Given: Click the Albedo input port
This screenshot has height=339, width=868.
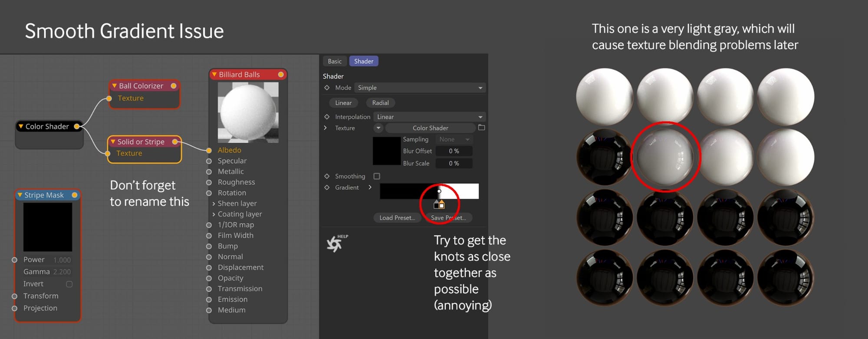Looking at the screenshot, I should 209,150.
